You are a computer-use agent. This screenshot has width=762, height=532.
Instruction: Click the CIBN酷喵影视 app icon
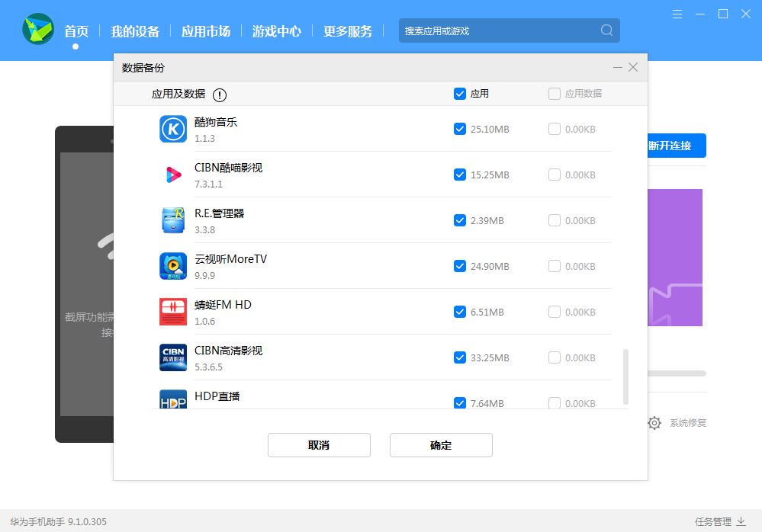[173, 175]
